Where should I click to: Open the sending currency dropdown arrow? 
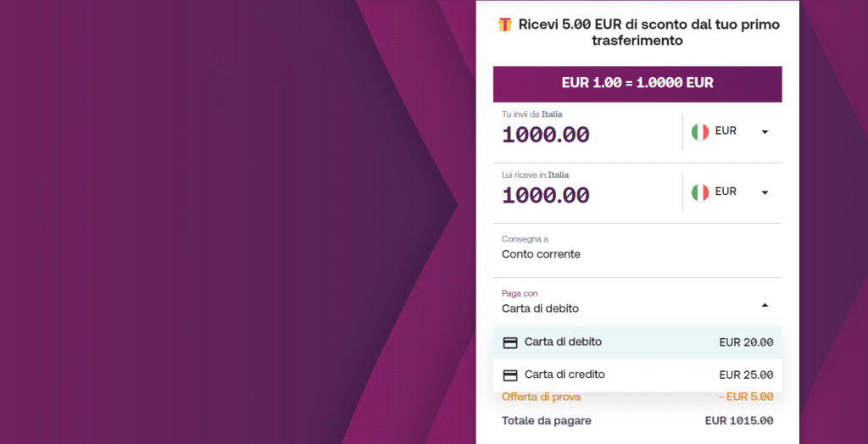tap(765, 132)
